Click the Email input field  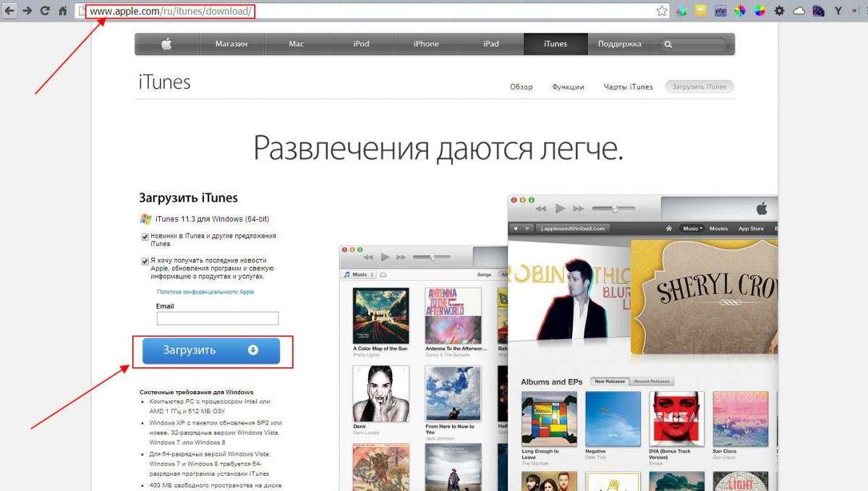pyautogui.click(x=218, y=318)
